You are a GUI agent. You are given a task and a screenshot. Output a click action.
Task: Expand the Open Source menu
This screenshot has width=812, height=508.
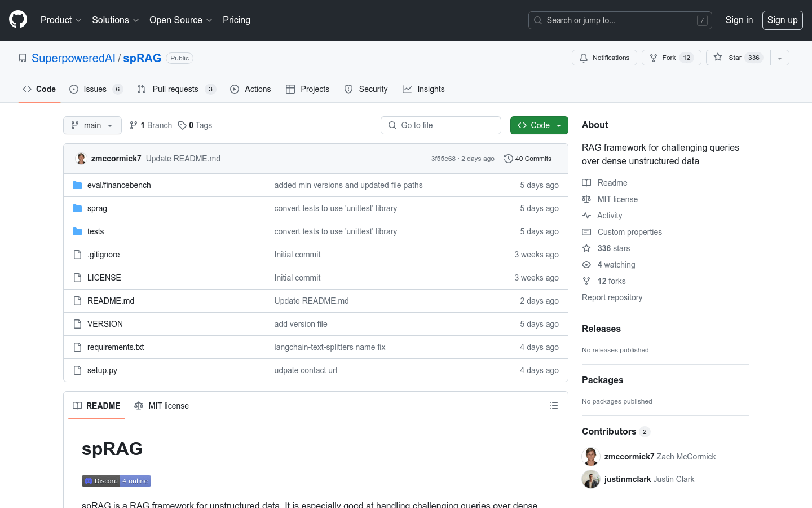click(x=180, y=20)
